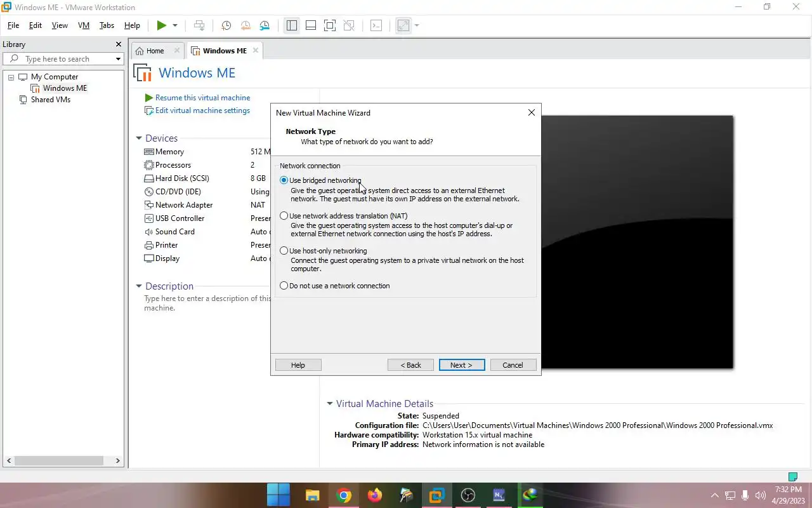Select Do not use a network connection

pos(284,286)
